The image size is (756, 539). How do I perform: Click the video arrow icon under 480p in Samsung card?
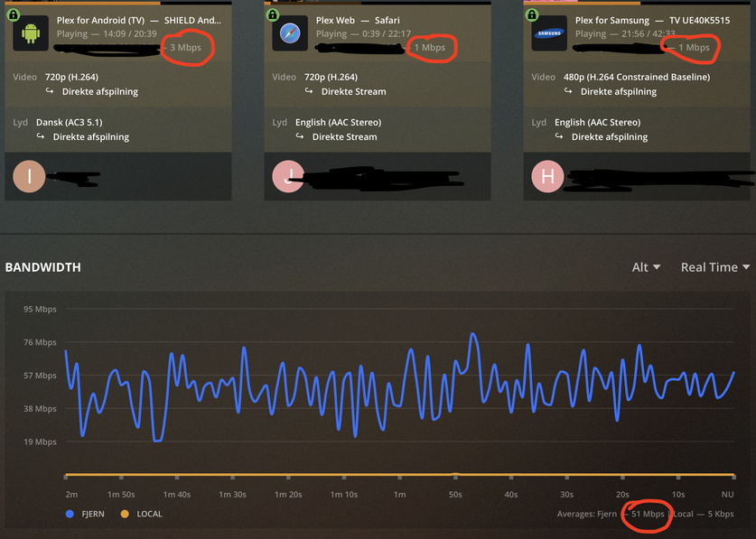568,90
